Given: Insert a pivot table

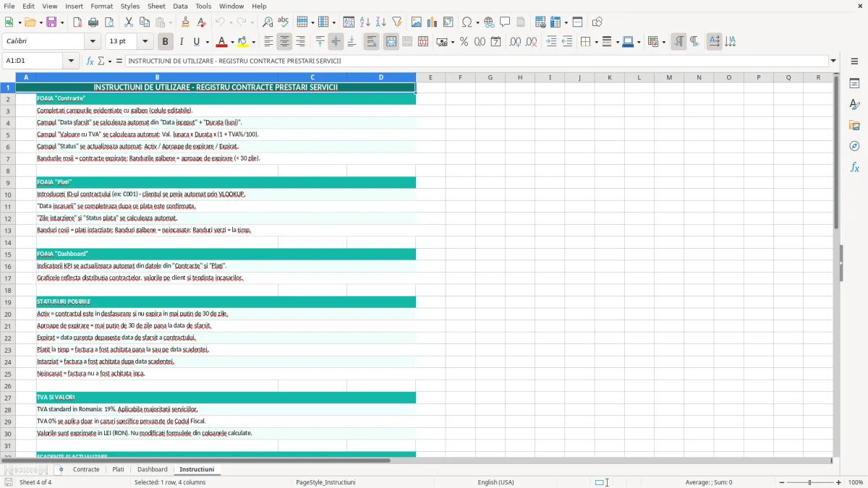Looking at the screenshot, I should (448, 22).
